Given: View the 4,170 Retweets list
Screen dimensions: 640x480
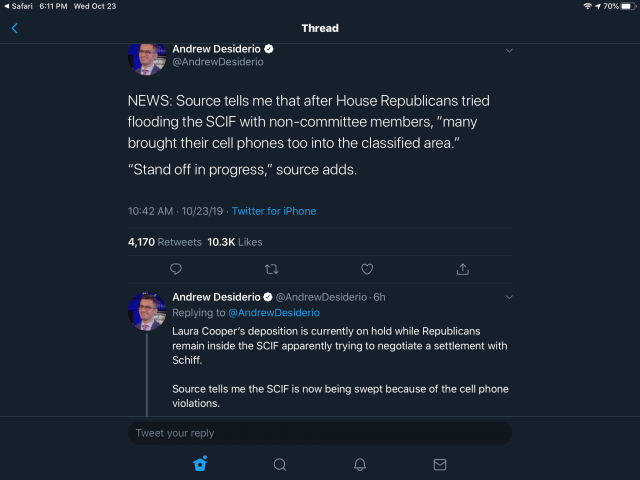Looking at the screenshot, I should 165,242.
